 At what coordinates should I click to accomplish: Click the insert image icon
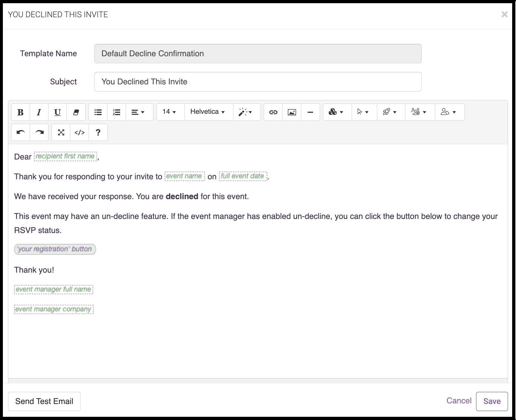click(292, 112)
